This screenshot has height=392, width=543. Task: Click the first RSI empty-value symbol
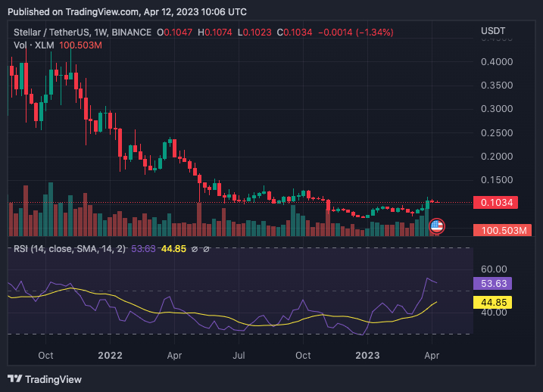195,249
